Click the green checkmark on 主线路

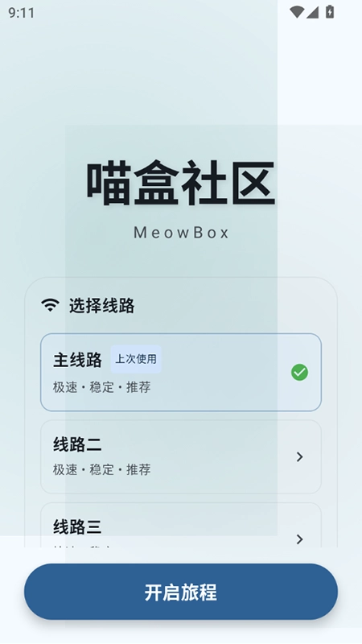[x=299, y=372]
